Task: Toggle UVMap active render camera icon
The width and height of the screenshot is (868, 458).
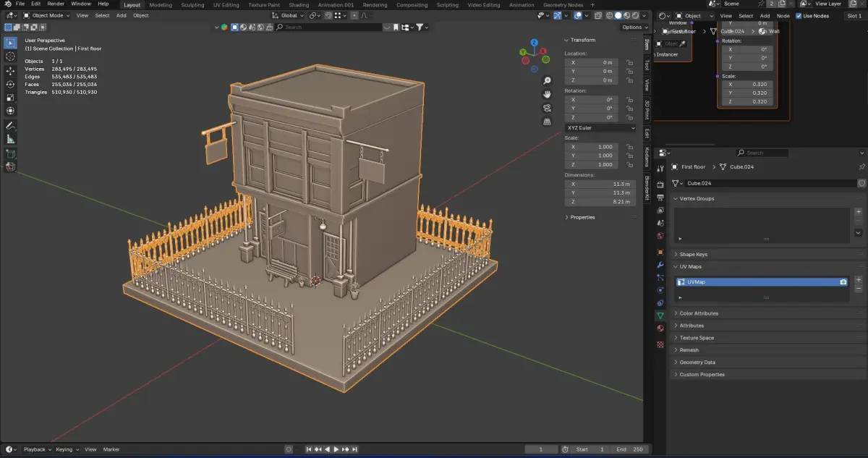Action: pos(843,281)
